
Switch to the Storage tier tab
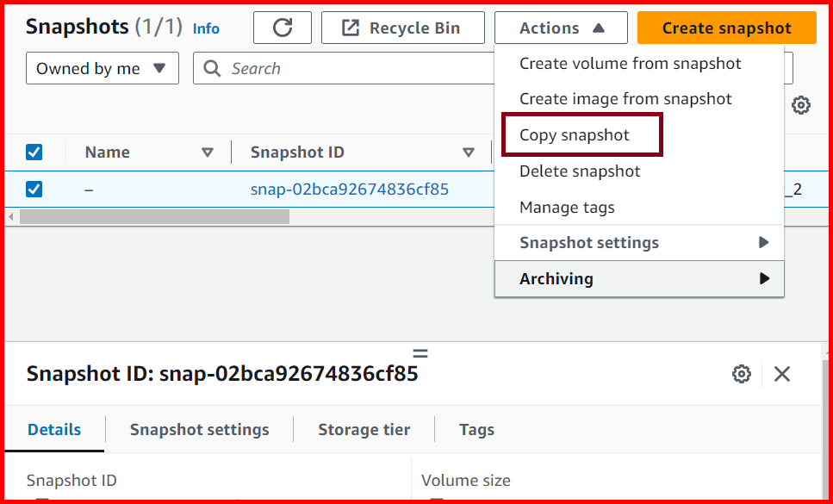tap(364, 429)
